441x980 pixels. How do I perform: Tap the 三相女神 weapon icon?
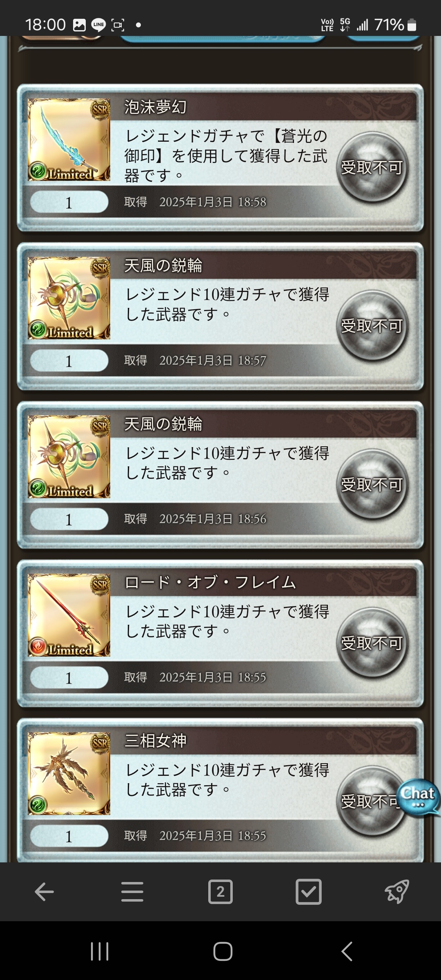69,773
